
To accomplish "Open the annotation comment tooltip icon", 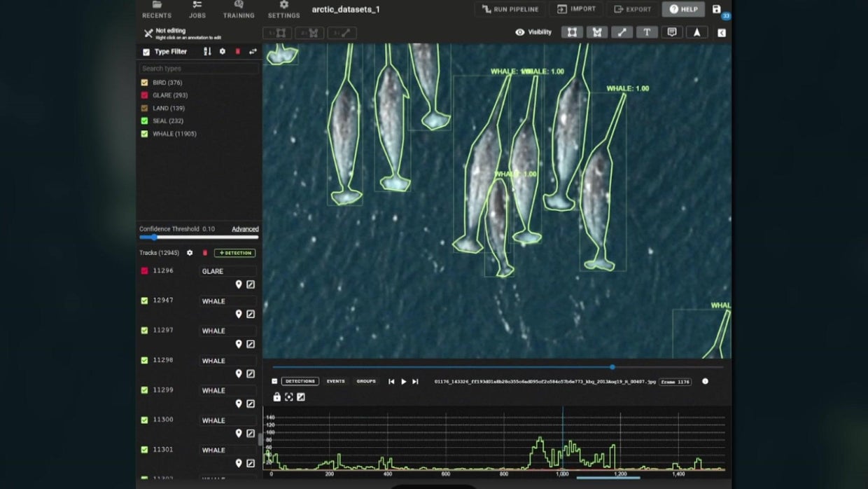I will click(x=671, y=32).
